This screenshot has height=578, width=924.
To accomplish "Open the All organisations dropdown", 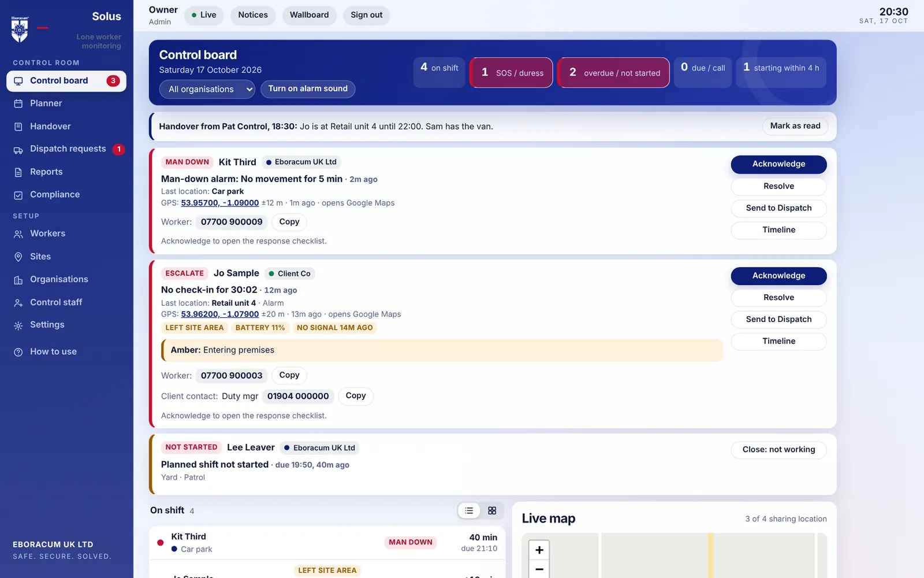I will [207, 89].
